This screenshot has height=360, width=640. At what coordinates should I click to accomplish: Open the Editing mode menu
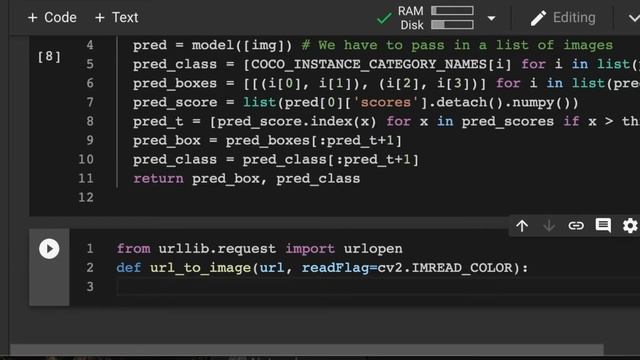pos(563,18)
